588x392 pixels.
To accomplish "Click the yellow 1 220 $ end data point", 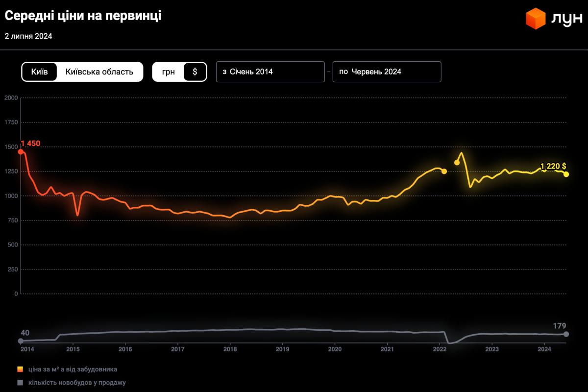I will tap(566, 174).
